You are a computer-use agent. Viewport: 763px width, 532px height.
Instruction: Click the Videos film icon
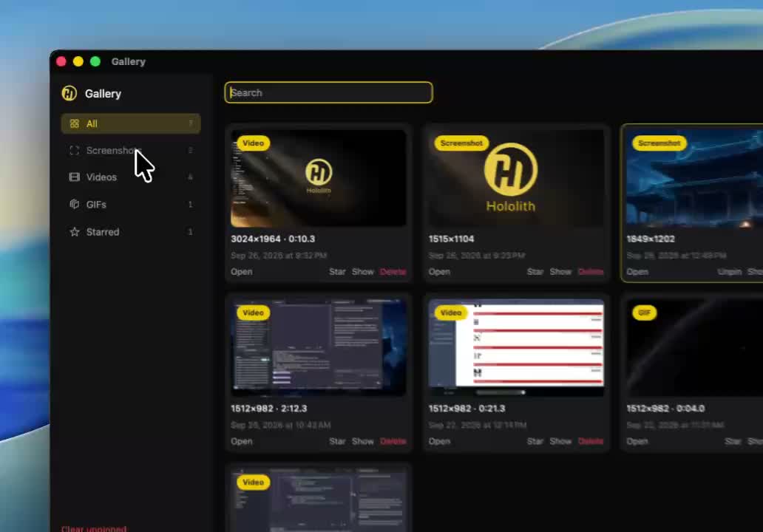click(75, 177)
